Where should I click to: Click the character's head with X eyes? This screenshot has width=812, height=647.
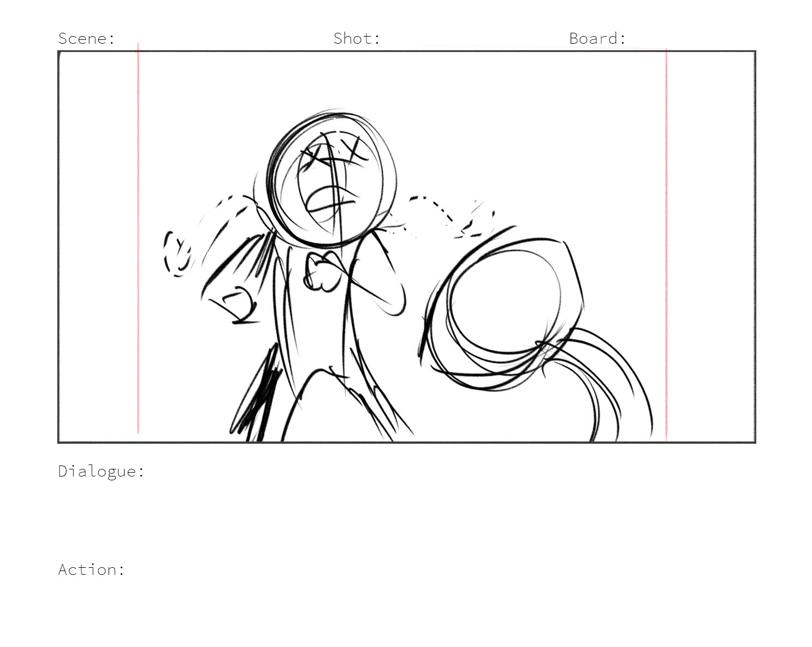(x=332, y=178)
